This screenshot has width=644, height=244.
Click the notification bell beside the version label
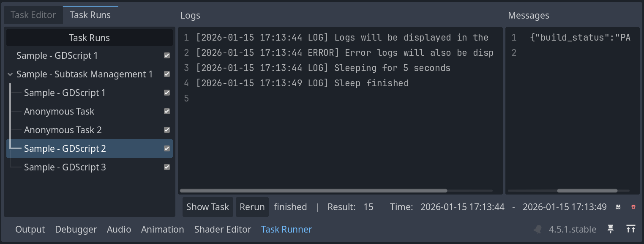pyautogui.click(x=537, y=229)
